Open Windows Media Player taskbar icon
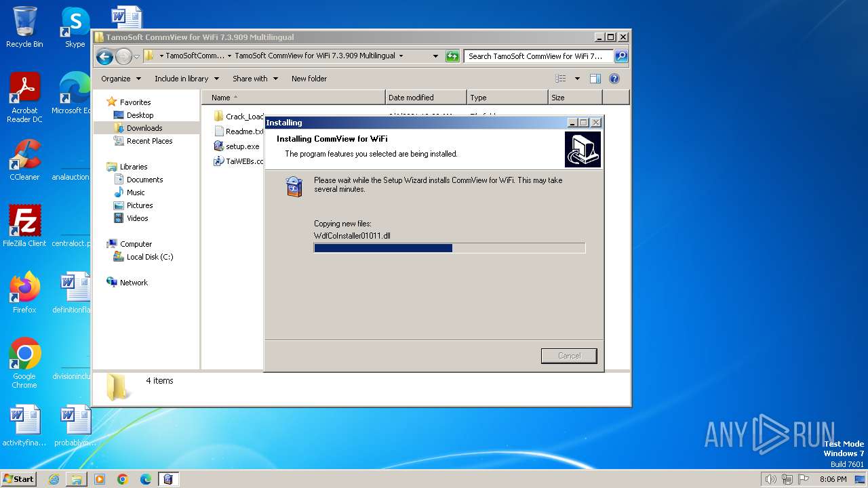The image size is (868, 488). tap(100, 479)
